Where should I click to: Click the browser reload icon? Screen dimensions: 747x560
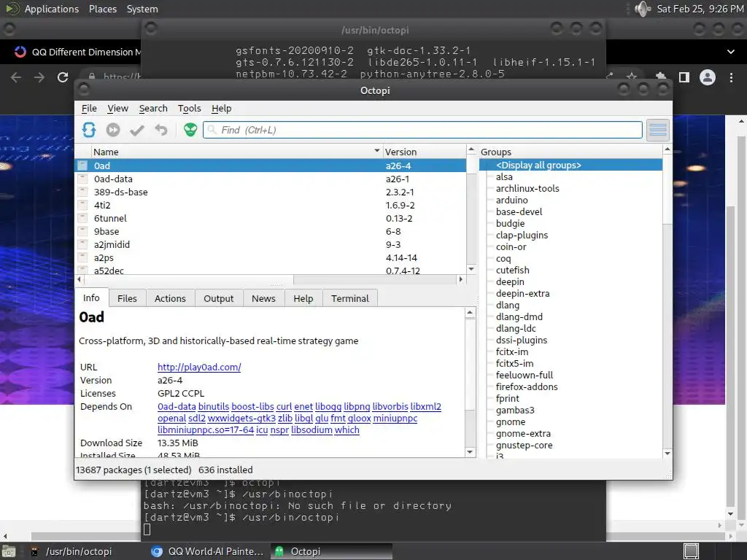[63, 77]
